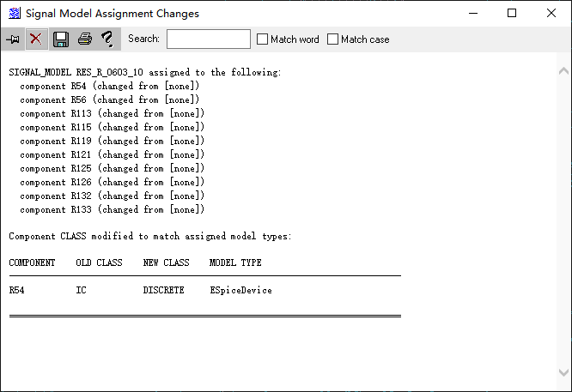Click the IC old class value

[81, 291]
